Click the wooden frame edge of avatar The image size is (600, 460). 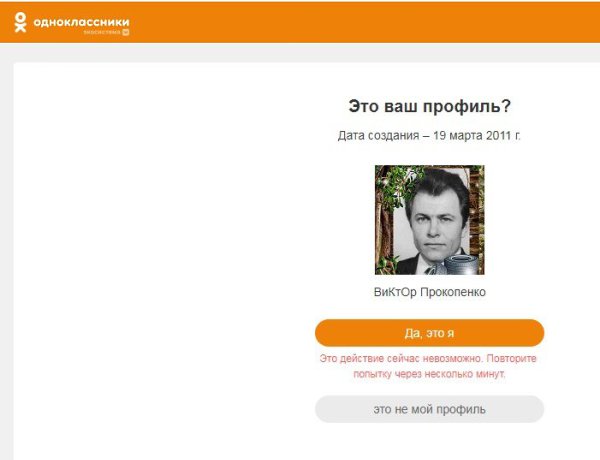click(478, 218)
